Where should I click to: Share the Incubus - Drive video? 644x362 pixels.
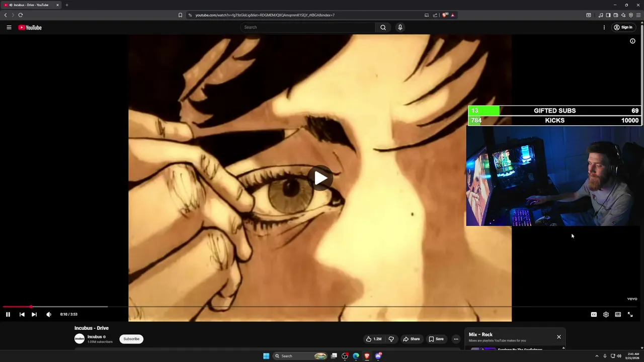coord(411,339)
